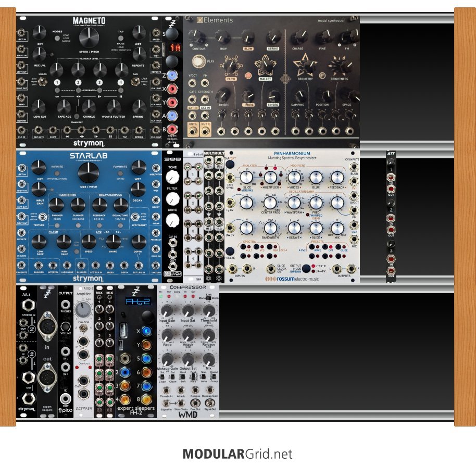Select the Magneto SPEED / PITCH knob
Viewport: 476px width, 465px height.
89,37
